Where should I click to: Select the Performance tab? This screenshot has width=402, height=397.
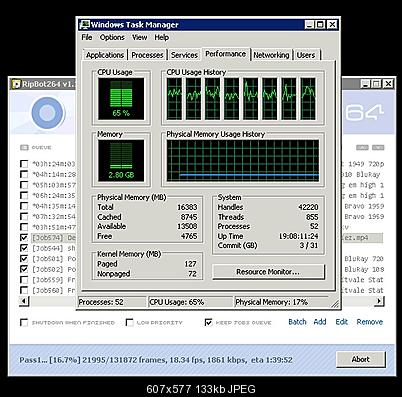(226, 54)
